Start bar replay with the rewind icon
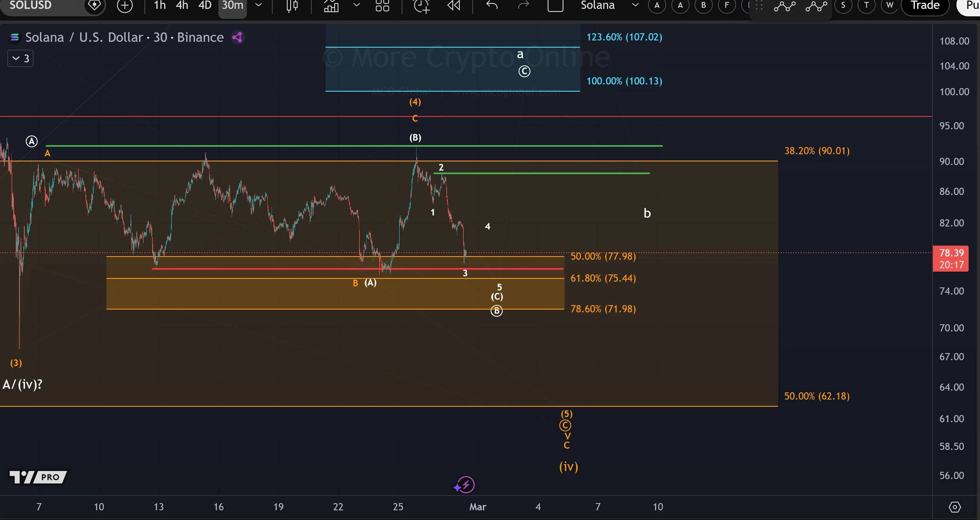The width and height of the screenshot is (980, 520). pos(453,5)
